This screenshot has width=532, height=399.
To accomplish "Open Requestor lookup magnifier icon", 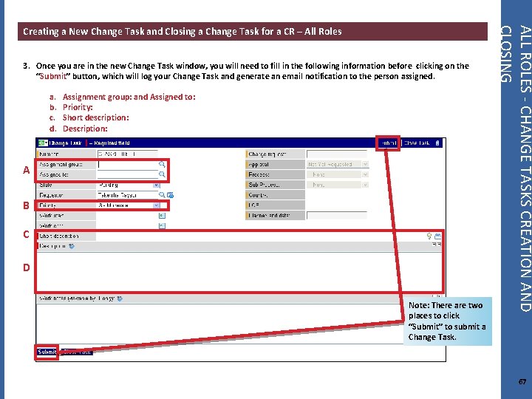I will pos(162,195).
